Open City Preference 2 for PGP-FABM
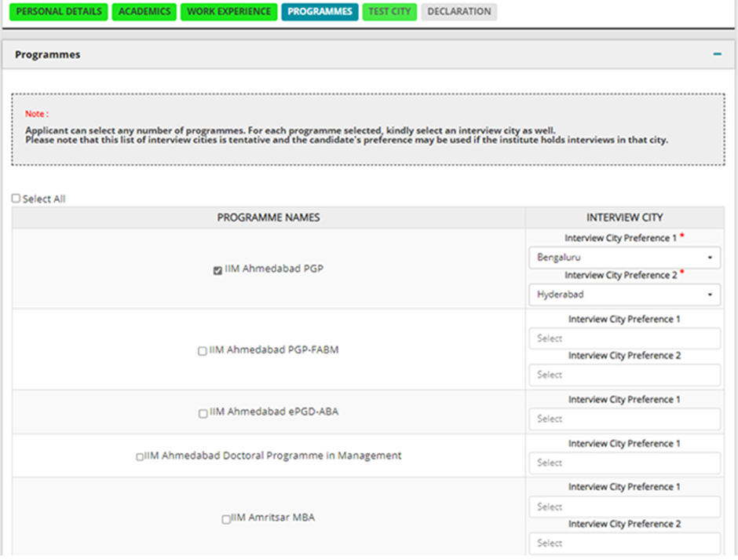This screenshot has width=738, height=560. coord(624,375)
